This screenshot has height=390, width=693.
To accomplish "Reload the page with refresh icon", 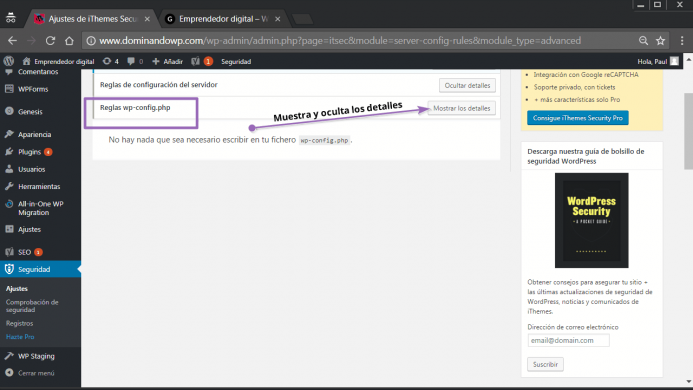I will click(x=50, y=41).
